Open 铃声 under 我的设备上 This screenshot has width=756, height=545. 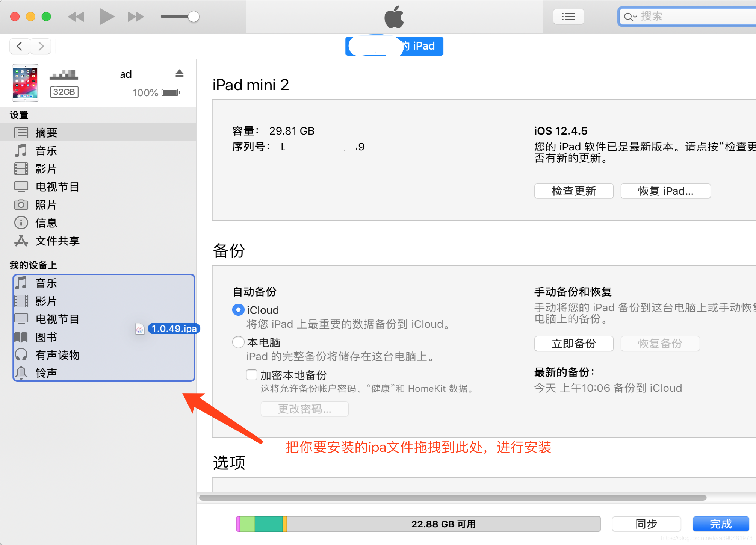(46, 373)
